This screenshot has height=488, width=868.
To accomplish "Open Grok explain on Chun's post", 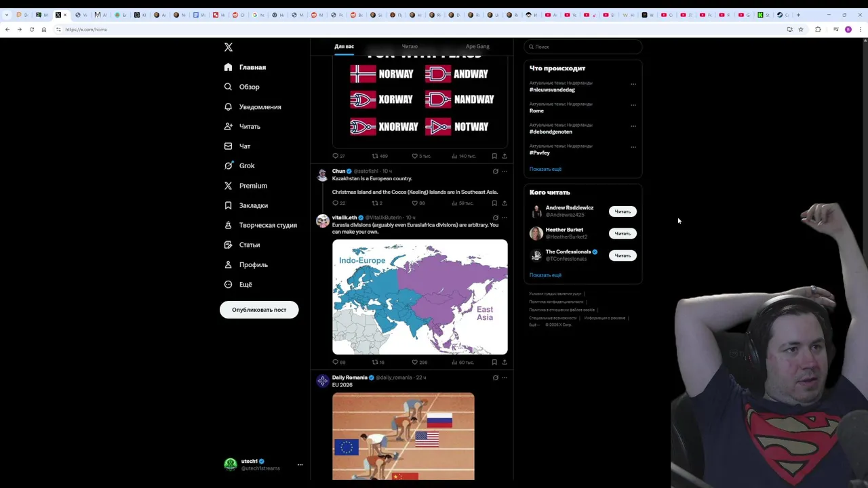I will click(x=495, y=171).
